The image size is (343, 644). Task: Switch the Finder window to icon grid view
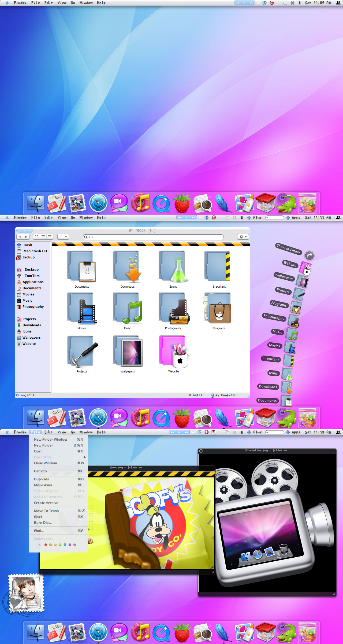[x=36, y=237]
